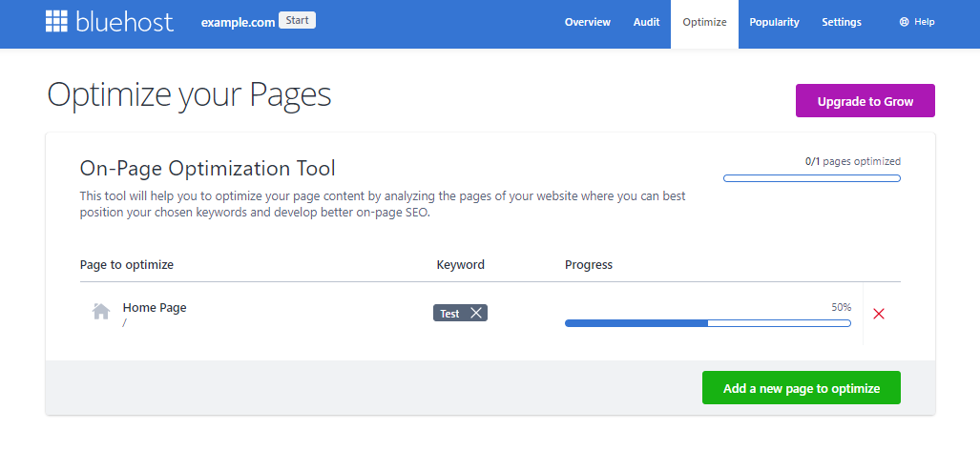Click the Keyword column header
Image resolution: width=980 pixels, height=451 pixels.
(x=460, y=264)
